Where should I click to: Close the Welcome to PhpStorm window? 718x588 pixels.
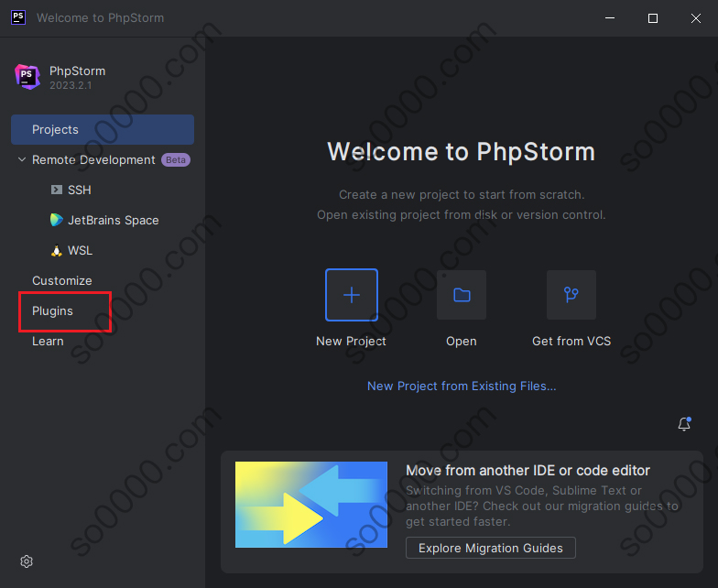(696, 18)
